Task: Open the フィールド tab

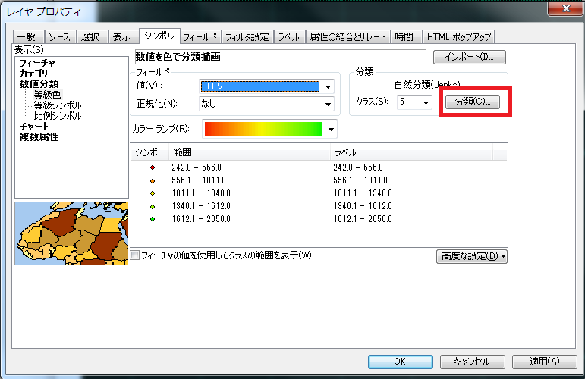Action: point(200,36)
